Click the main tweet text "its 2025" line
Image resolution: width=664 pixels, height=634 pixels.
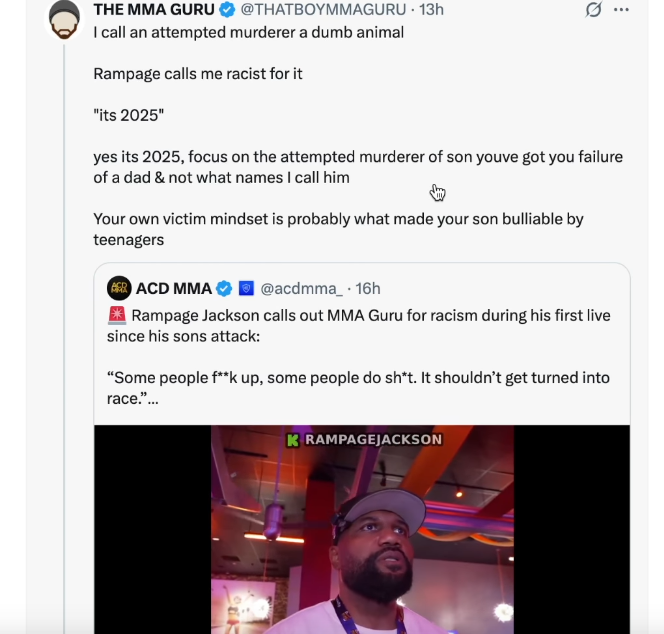pos(128,115)
